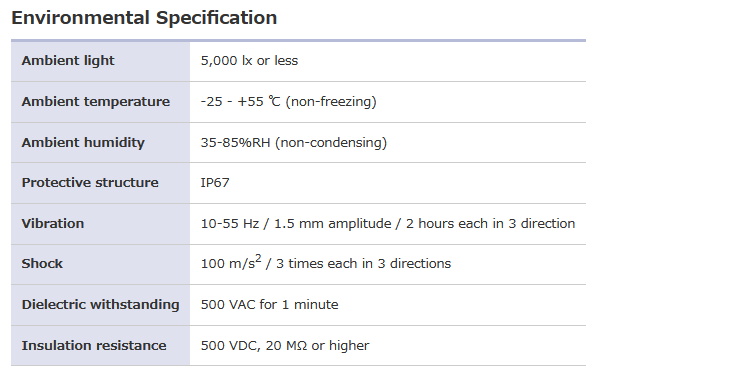Select the Vibration row label
This screenshot has height=384, width=742.
[53, 223]
